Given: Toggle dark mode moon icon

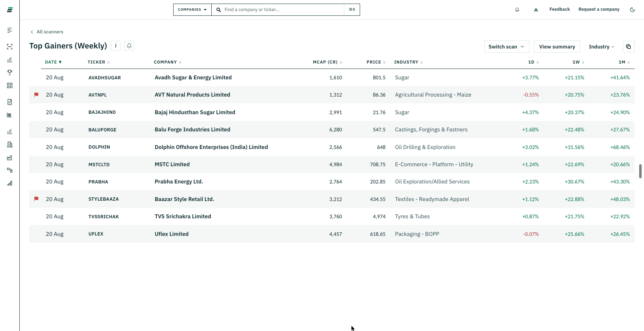Looking at the screenshot, I should coord(632,10).
